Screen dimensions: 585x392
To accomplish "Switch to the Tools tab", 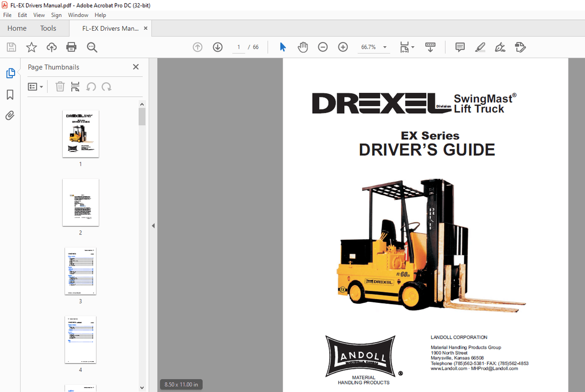I will pos(48,28).
